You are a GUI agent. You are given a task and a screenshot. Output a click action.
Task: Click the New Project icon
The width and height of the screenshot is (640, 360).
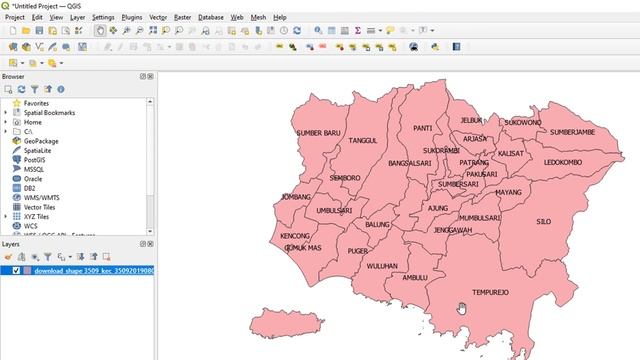click(13, 31)
